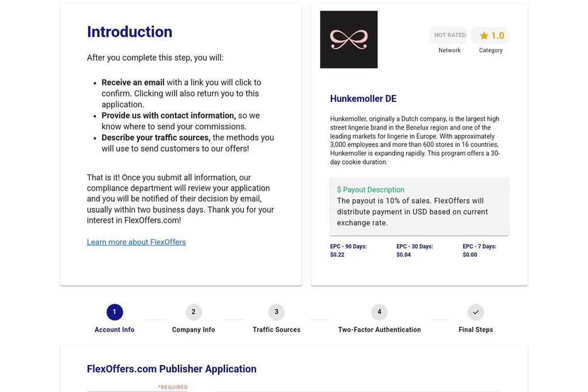Click the Two-Factor Authentication step label

coord(379,330)
